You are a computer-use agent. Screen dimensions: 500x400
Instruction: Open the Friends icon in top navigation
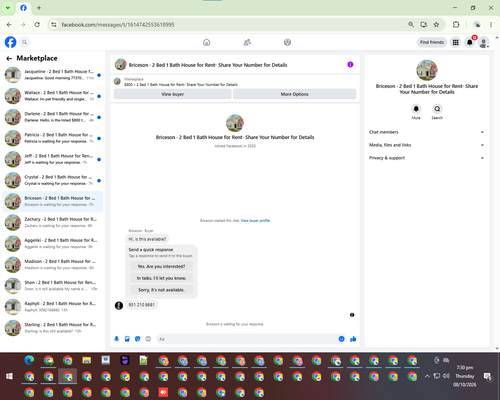(247, 42)
